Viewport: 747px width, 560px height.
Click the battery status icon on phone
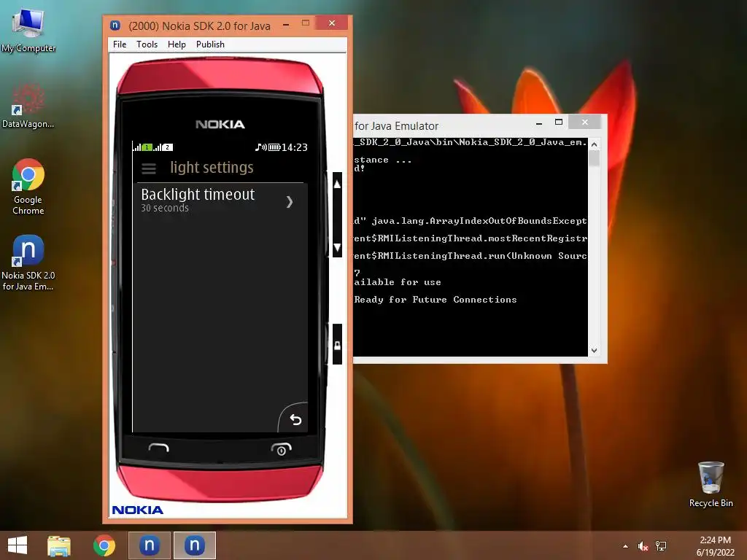tap(274, 147)
